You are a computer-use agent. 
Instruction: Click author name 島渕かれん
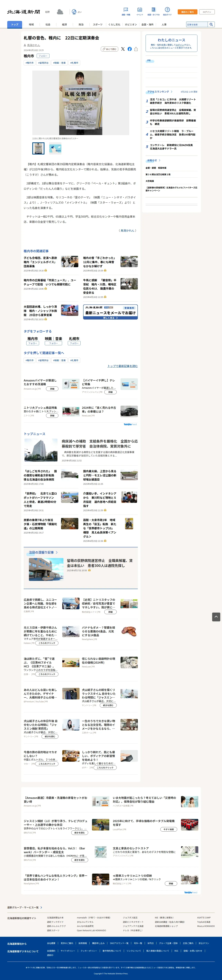point(33,45)
